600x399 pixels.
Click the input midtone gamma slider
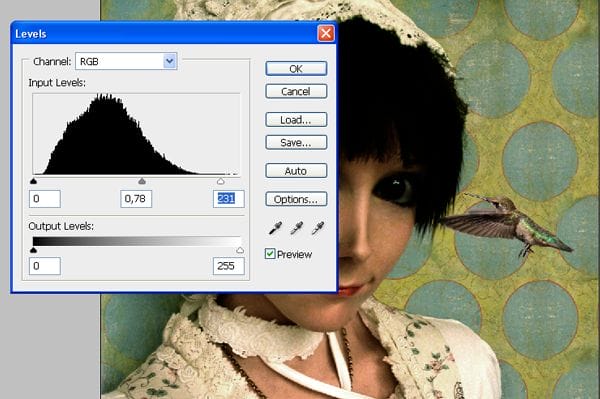click(x=142, y=181)
